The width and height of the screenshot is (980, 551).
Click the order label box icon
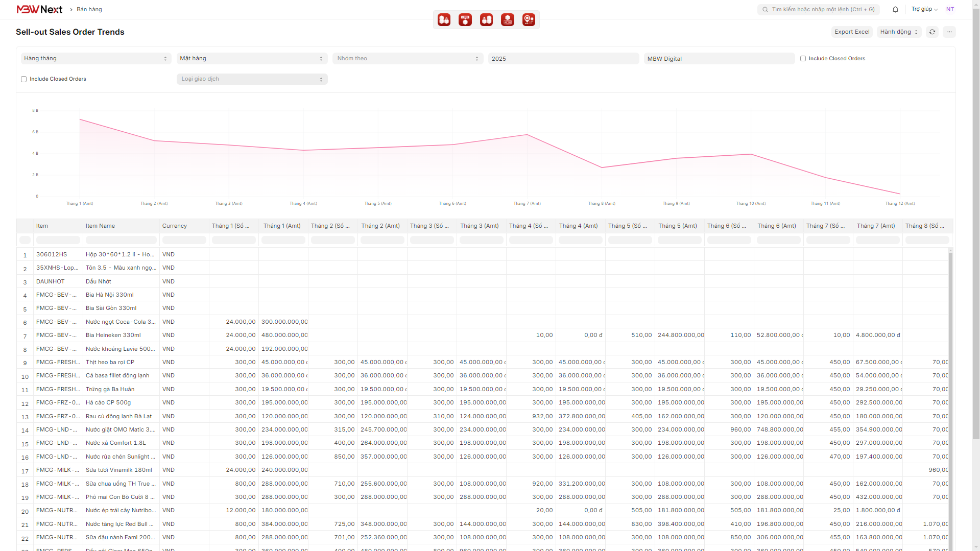(x=465, y=20)
